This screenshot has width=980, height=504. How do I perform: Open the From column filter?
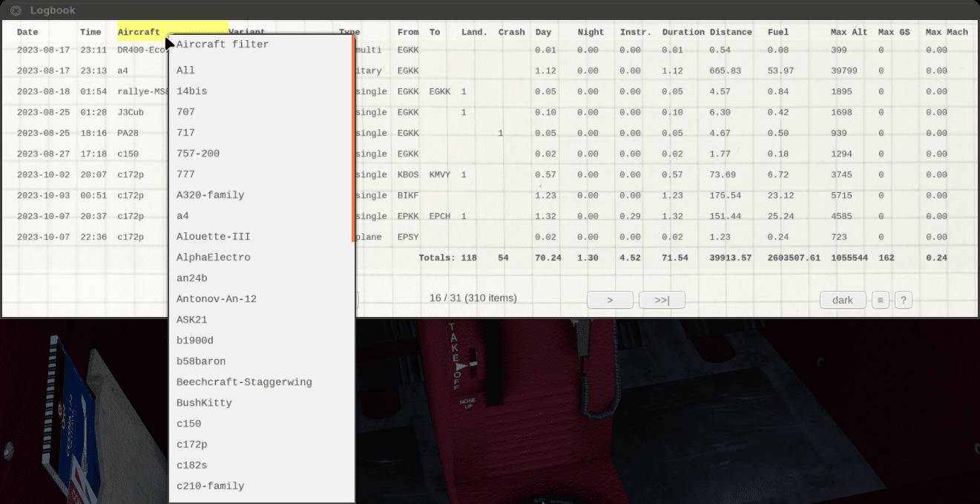[x=408, y=32]
